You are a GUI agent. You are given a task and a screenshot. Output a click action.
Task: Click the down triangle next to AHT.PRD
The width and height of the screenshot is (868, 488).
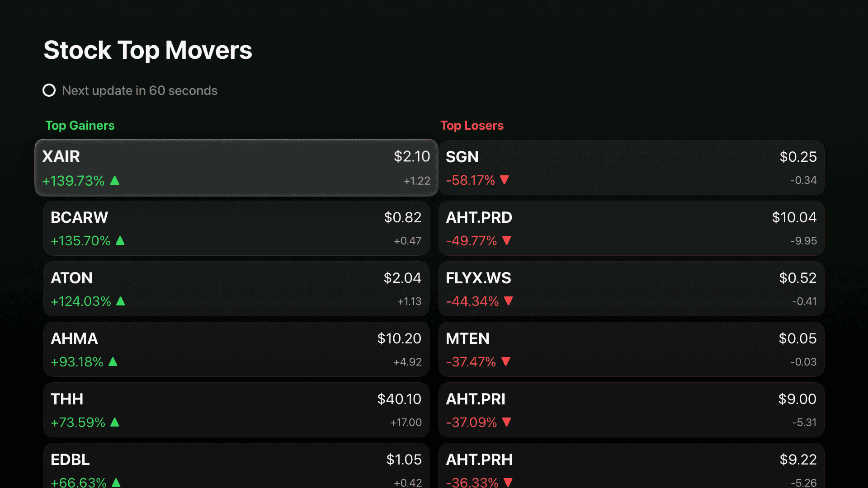(507, 241)
